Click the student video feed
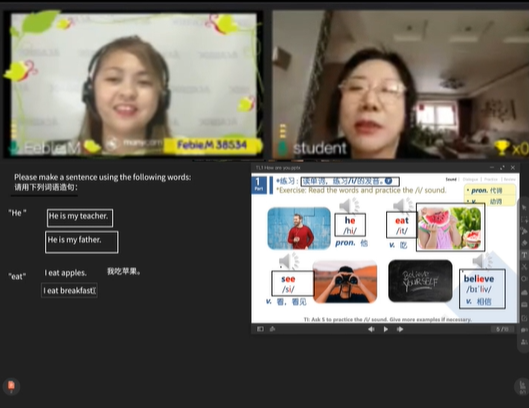This screenshot has height=408, width=529. 400,84
